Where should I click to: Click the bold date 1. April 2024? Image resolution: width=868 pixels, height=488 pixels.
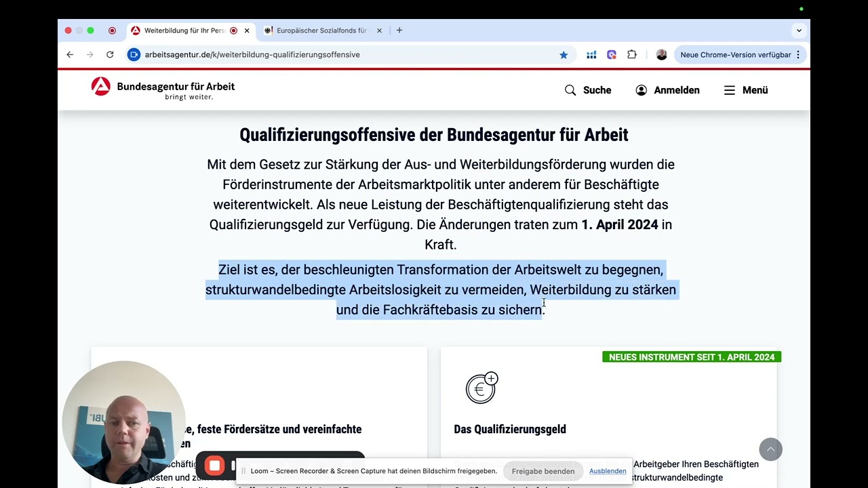620,224
